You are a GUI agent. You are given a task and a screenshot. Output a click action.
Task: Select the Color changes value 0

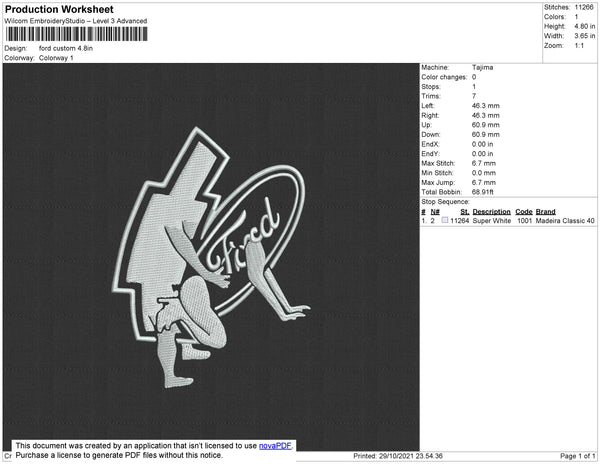[x=474, y=77]
